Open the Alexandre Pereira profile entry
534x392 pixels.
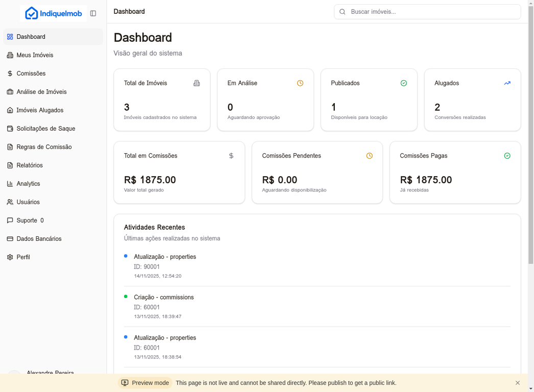point(50,373)
